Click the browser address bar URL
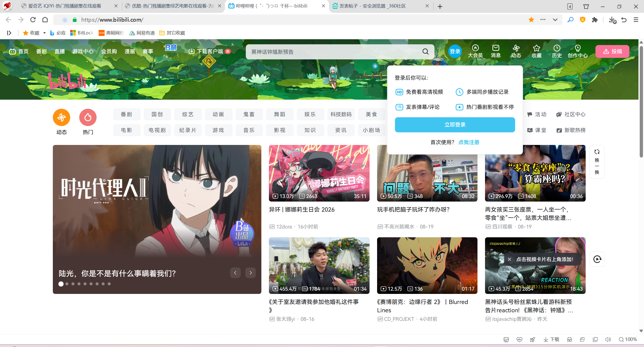The width and height of the screenshot is (644, 347). [112, 20]
